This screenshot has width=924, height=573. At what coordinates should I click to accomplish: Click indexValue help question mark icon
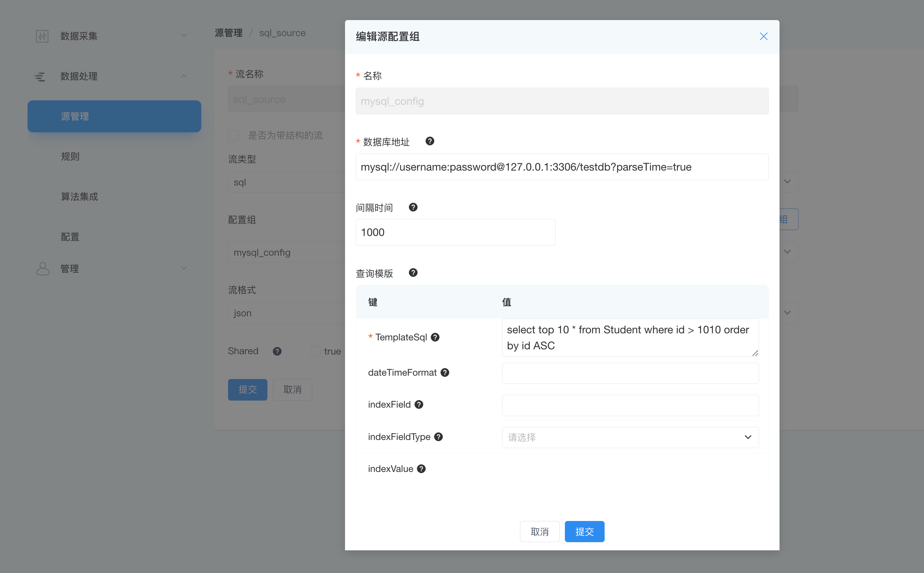pyautogui.click(x=421, y=469)
